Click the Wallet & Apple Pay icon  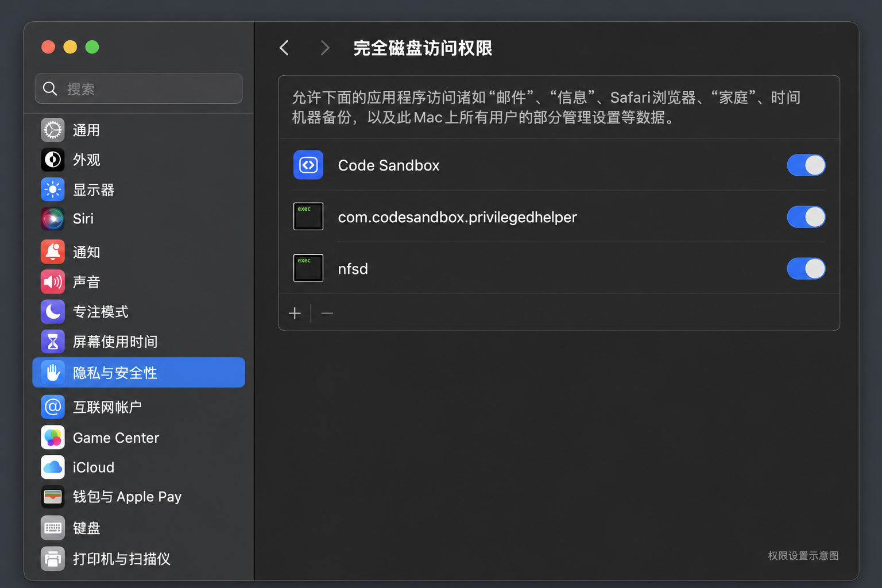[53, 497]
